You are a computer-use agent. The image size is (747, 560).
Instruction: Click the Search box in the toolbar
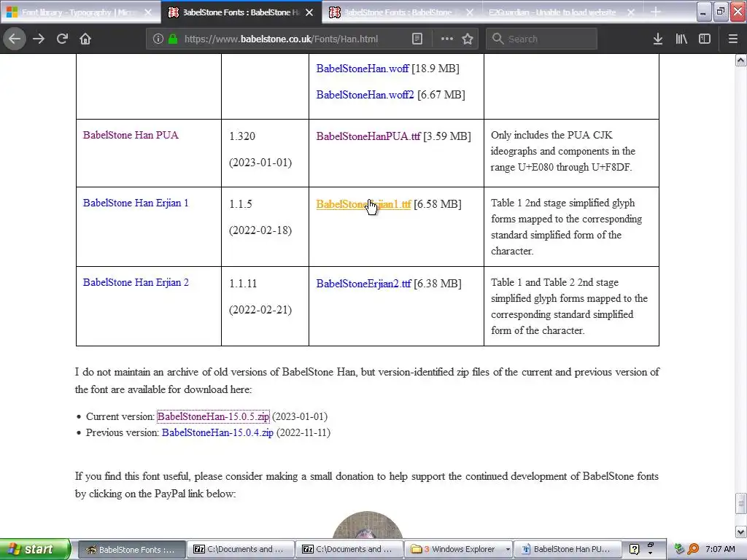pos(541,39)
